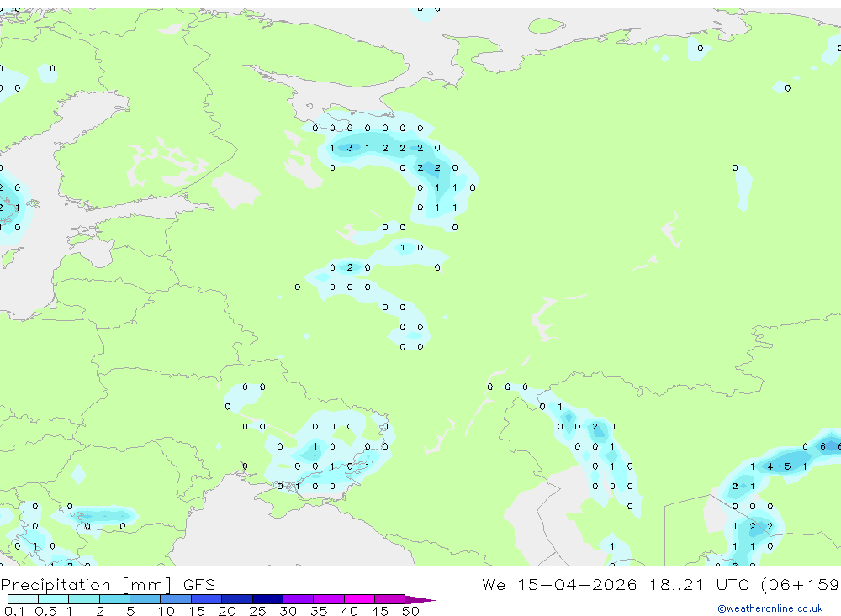Pick the 25–30 mm legend swatch
The image size is (841, 616).
pos(267,599)
